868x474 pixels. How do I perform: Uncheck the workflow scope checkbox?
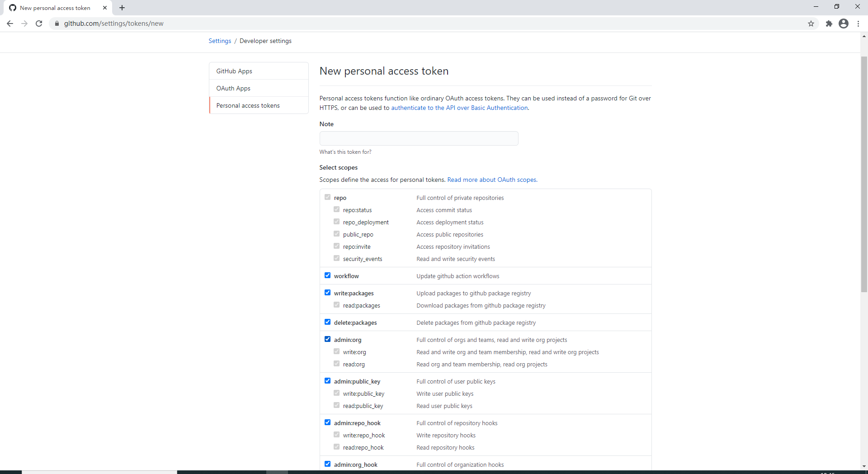click(x=327, y=275)
